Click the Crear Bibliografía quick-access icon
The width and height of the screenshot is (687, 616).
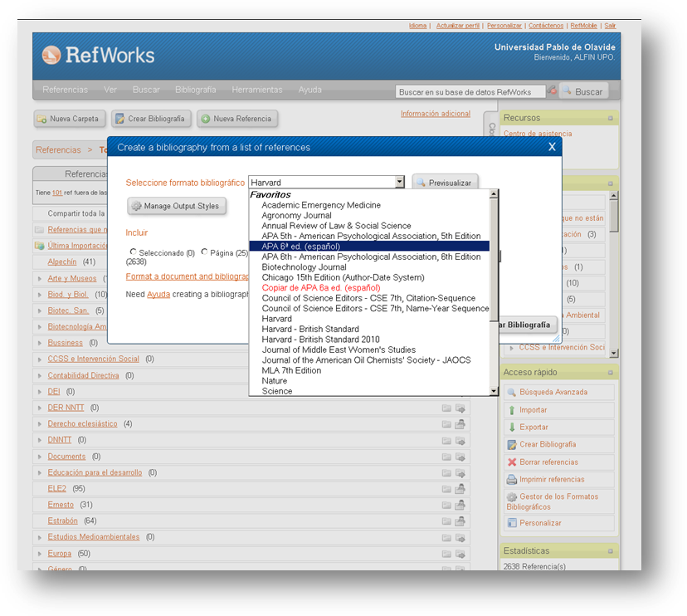(x=511, y=445)
